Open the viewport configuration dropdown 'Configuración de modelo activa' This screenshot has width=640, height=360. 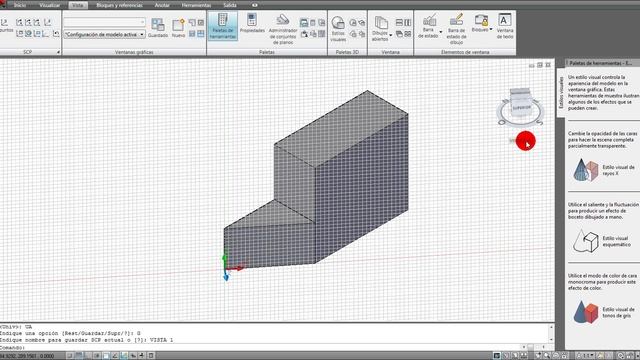pos(104,35)
